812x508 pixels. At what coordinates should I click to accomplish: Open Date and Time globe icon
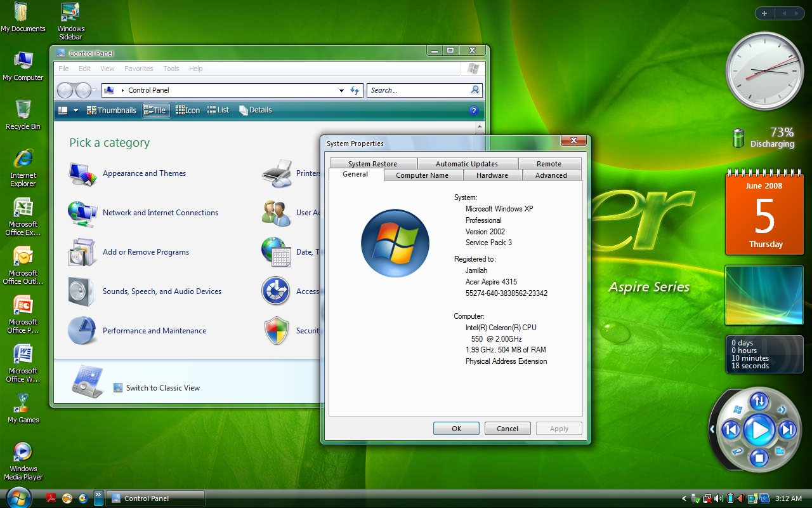[277, 253]
